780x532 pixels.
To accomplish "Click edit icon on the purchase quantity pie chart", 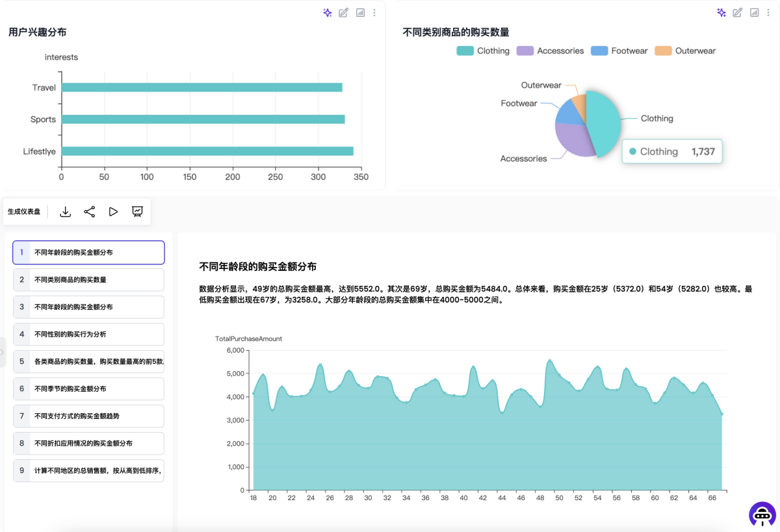I will pos(738,12).
